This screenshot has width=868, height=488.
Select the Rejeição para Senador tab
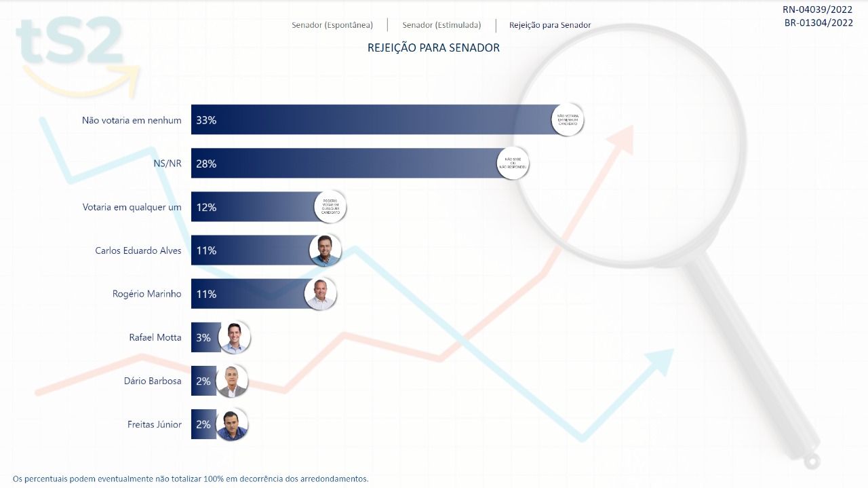tap(550, 25)
